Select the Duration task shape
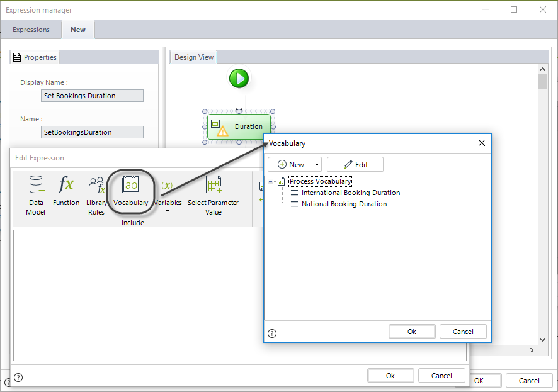The height and width of the screenshot is (392, 558). click(239, 126)
